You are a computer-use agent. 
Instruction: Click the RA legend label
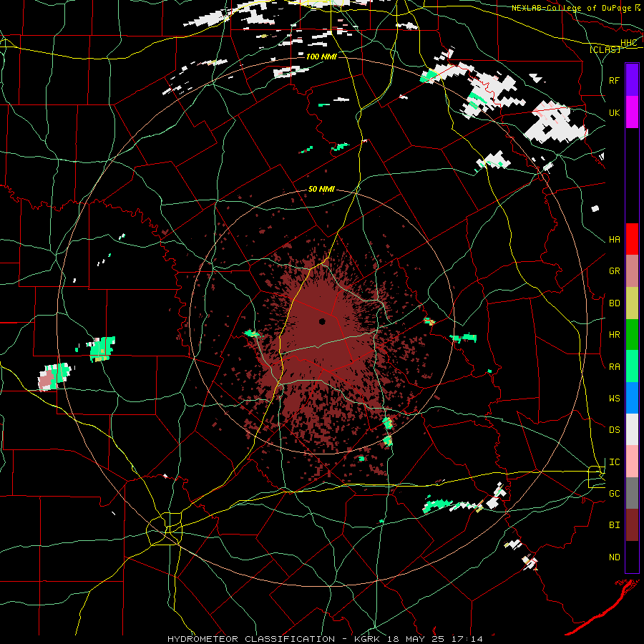point(614,367)
